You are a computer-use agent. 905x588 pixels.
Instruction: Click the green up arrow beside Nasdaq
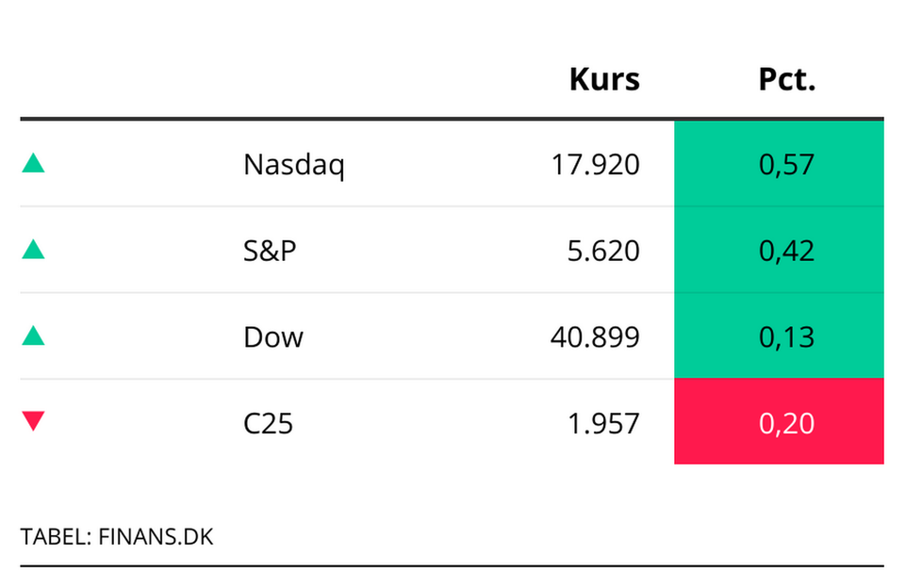33,165
